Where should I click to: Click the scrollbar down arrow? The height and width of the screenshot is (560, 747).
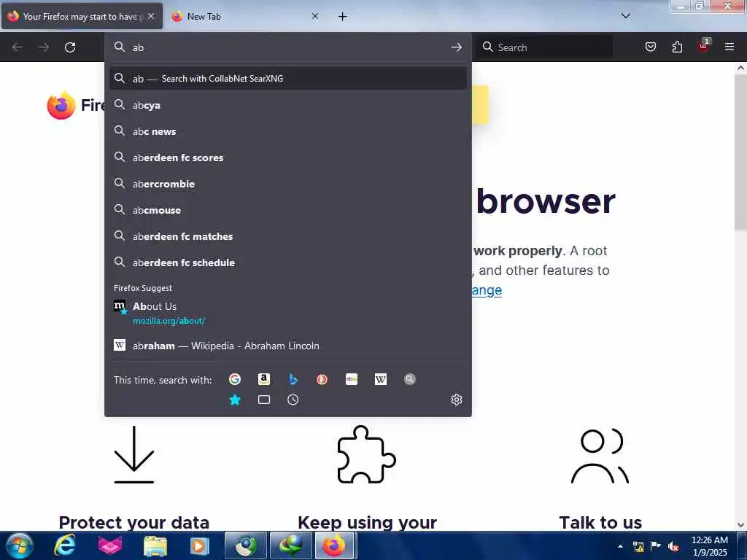[x=740, y=525]
